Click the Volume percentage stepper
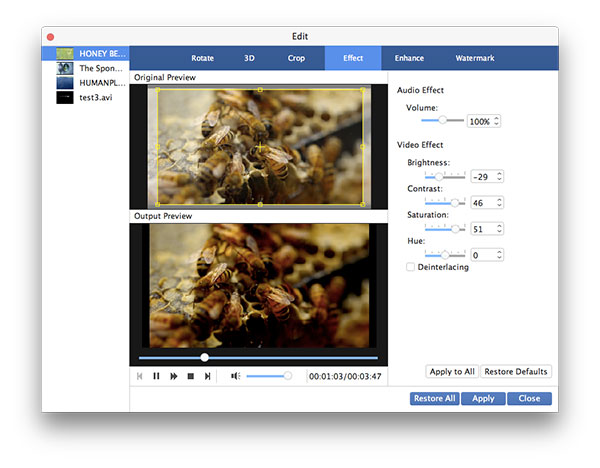600x468 pixels. [497, 121]
